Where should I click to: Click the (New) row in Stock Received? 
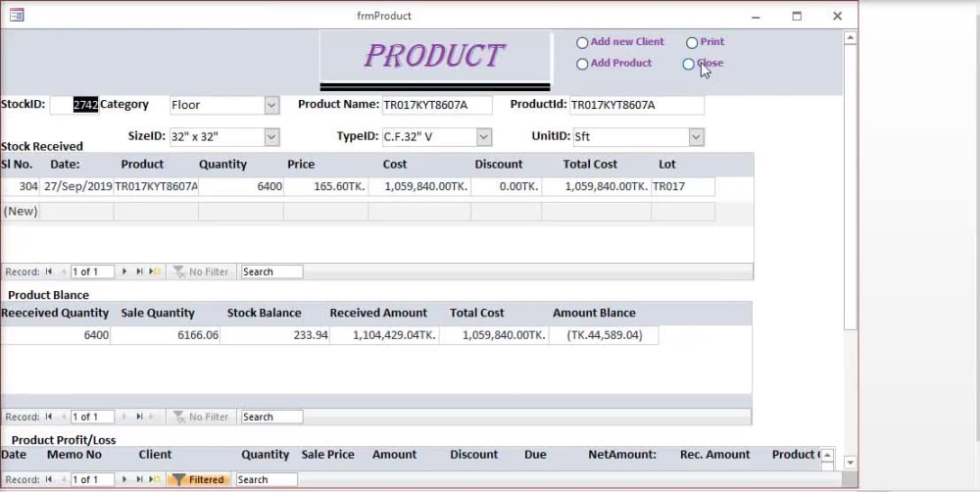tap(358, 212)
